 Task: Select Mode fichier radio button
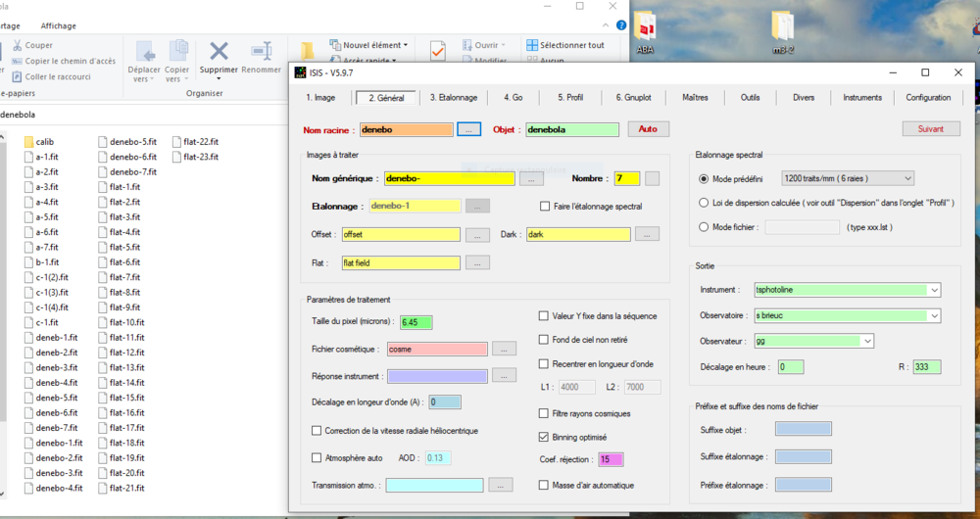[704, 227]
